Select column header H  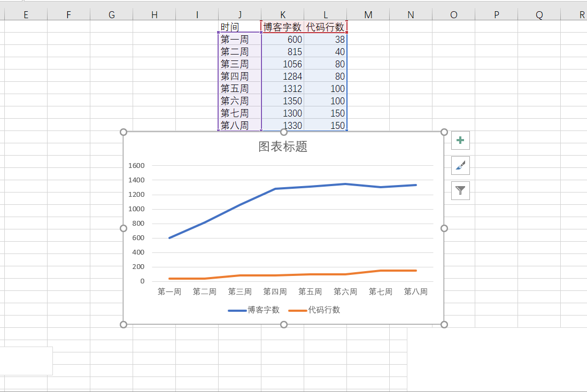(155, 14)
